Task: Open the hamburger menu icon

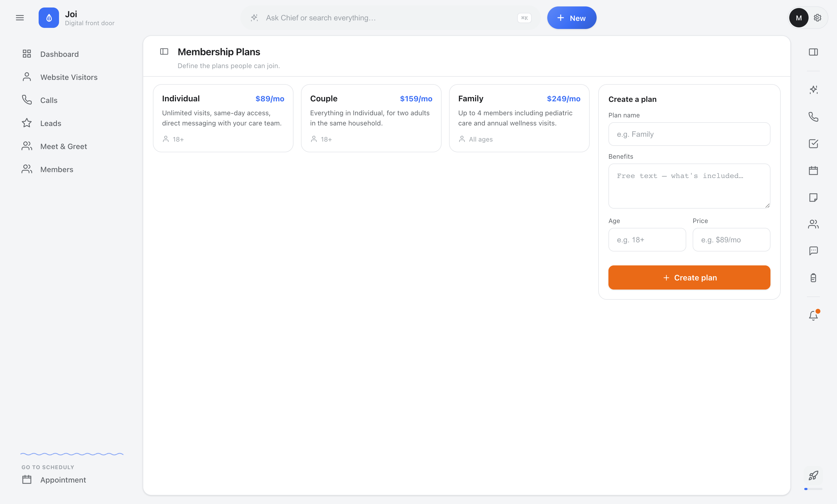Action: tap(20, 18)
